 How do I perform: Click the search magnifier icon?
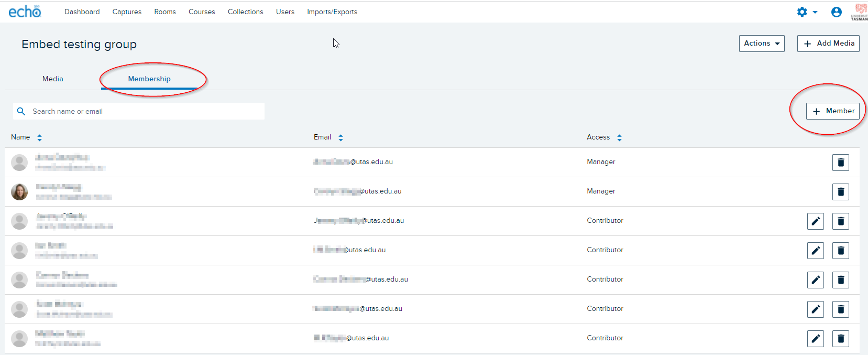[x=21, y=111]
